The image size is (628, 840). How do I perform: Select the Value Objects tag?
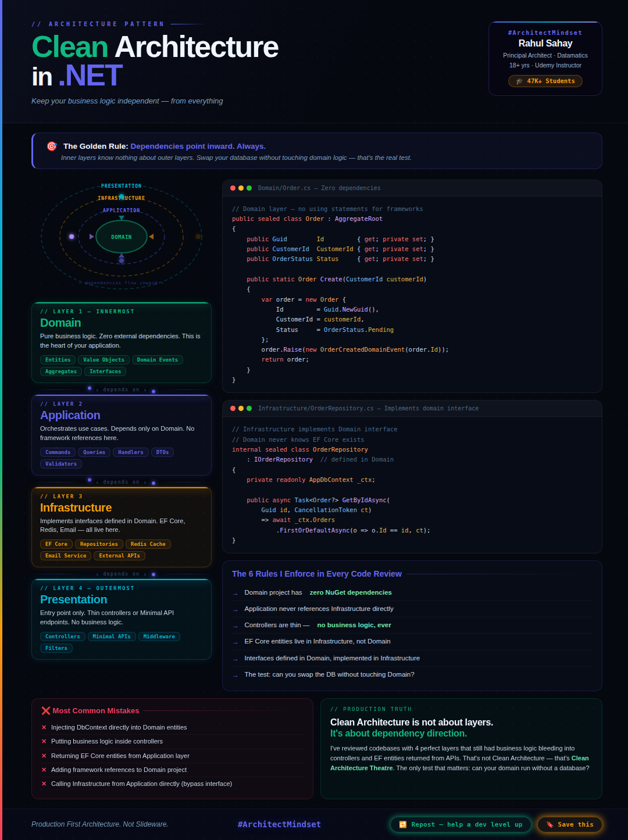click(104, 360)
